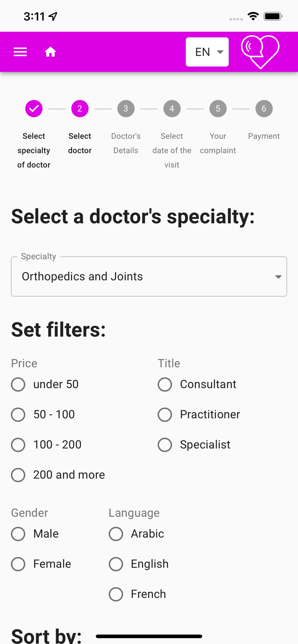Click the home icon in the header
This screenshot has width=298, height=644.
(x=50, y=52)
